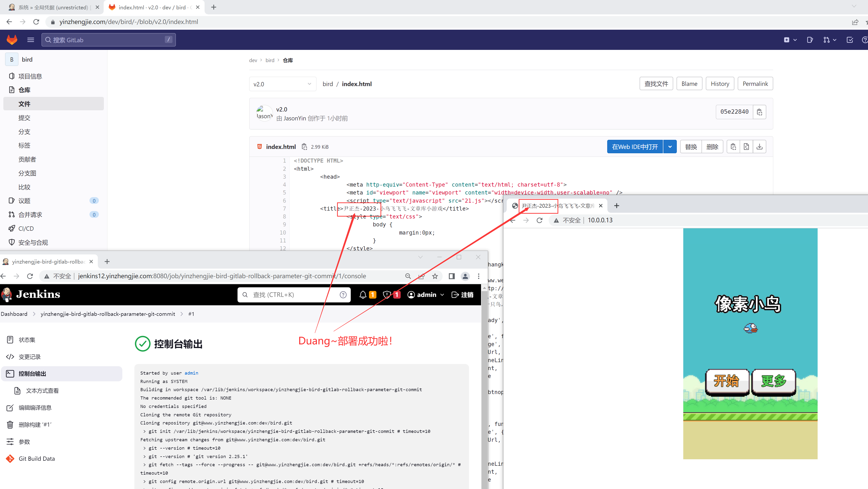Image resolution: width=868 pixels, height=489 pixels.
Task: Open Jenkins notifications bell
Action: [x=363, y=295]
